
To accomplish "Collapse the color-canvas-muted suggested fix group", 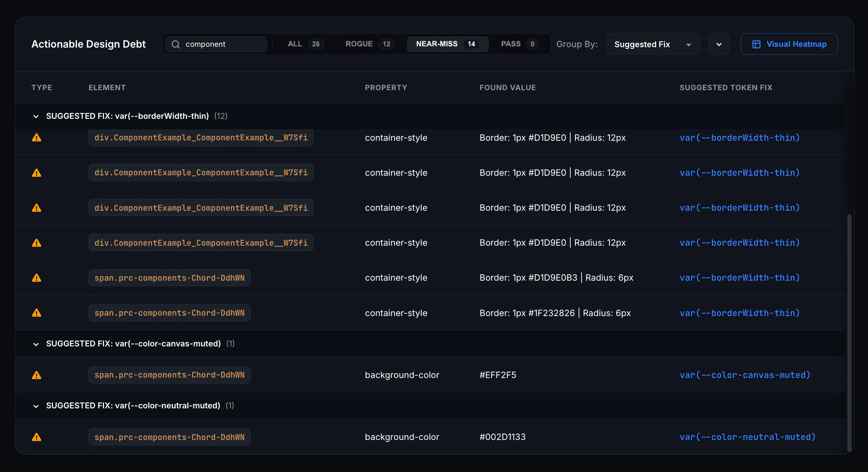I will 36,344.
